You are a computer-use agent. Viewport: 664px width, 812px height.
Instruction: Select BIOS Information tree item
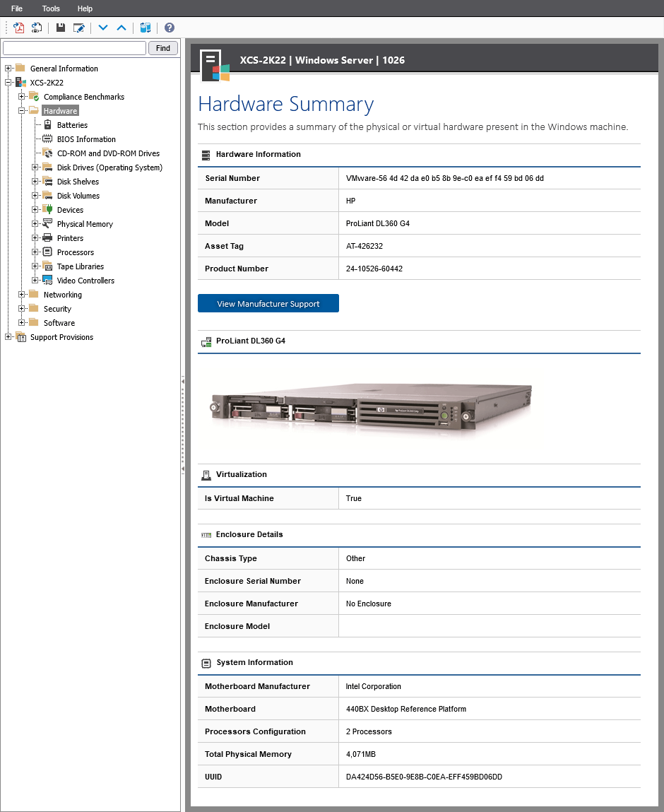pos(86,139)
